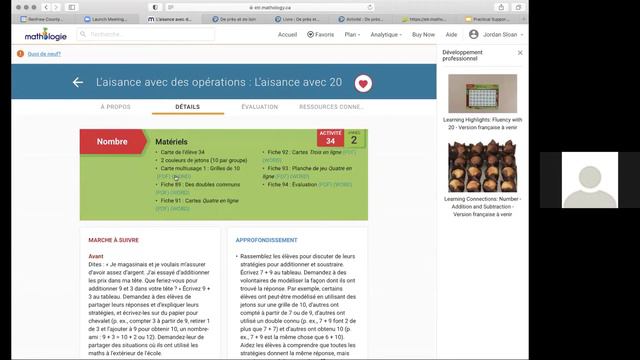The height and width of the screenshot is (360, 640).
Task: Focus the Recherche search field
Action: tap(146, 34)
